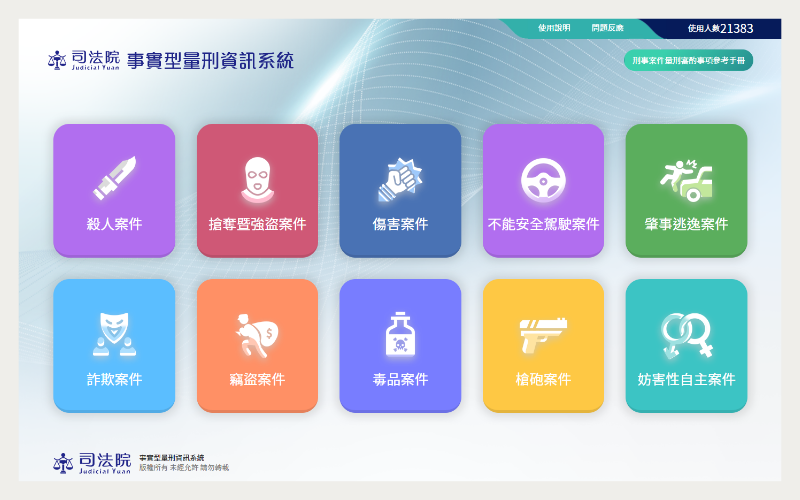Screen dimensions: 800x500
Task: Select the hit-and-run car icon
Action: click(x=686, y=178)
